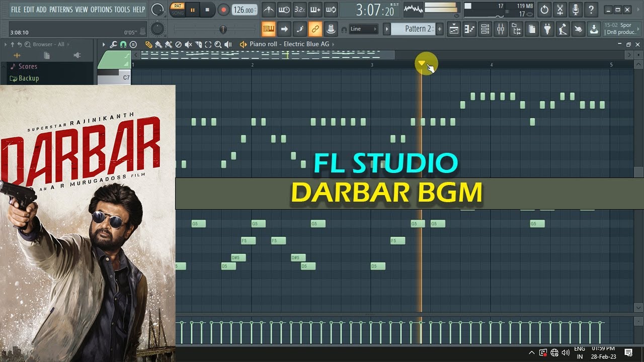Open tempo tapper icon
Viewport: 644px width, 362px height.
pos(563,29)
